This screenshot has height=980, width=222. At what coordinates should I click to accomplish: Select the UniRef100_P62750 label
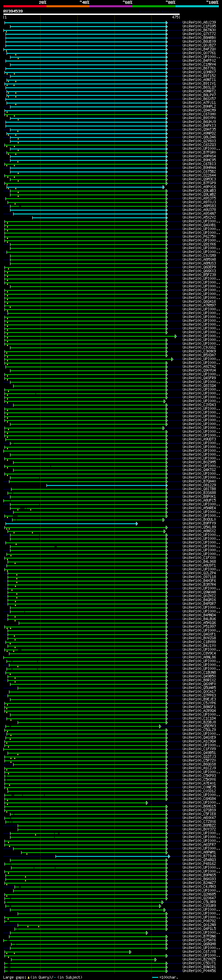(x=199, y=237)
